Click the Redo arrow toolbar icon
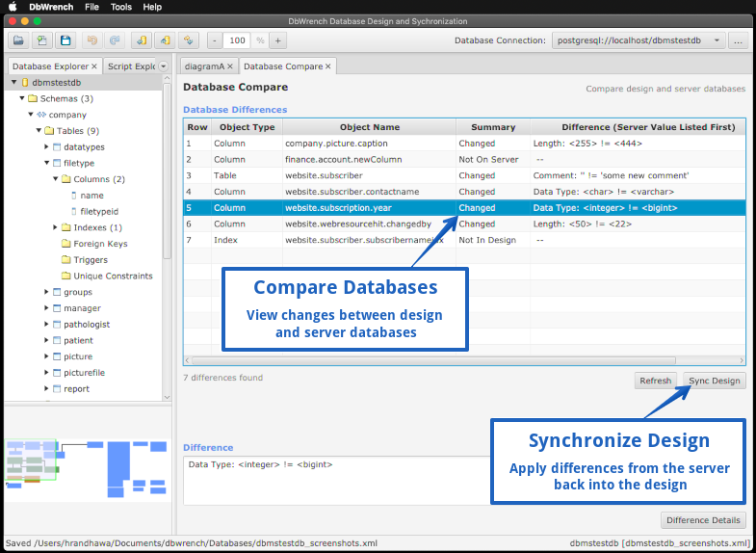The image size is (756, 553). (115, 40)
